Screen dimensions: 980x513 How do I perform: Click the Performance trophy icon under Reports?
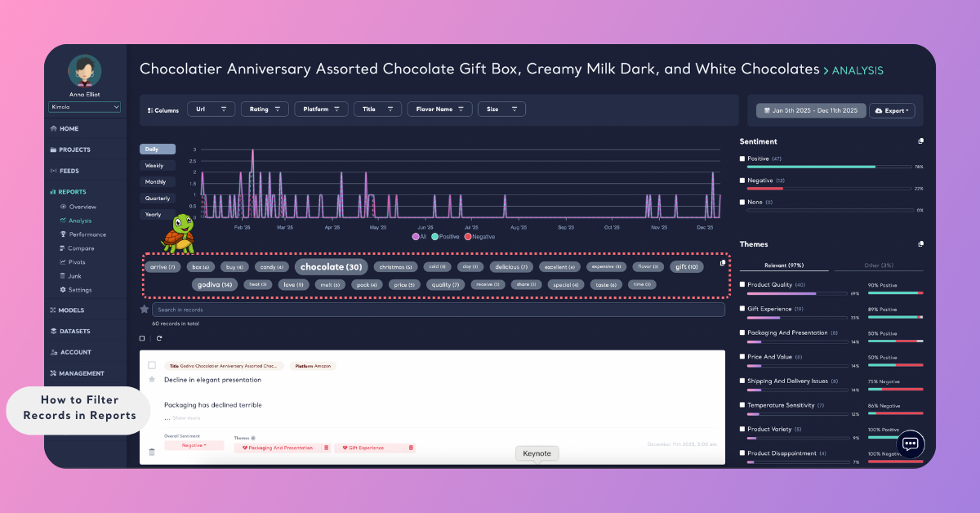pyautogui.click(x=63, y=234)
